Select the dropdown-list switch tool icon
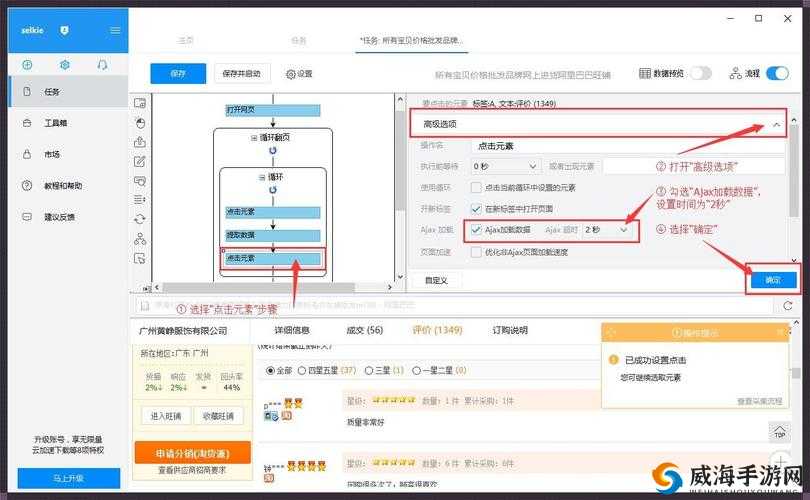 click(140, 199)
